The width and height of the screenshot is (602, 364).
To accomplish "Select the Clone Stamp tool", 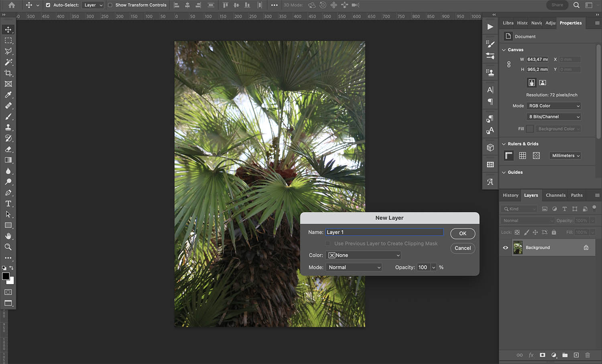I will tap(8, 127).
